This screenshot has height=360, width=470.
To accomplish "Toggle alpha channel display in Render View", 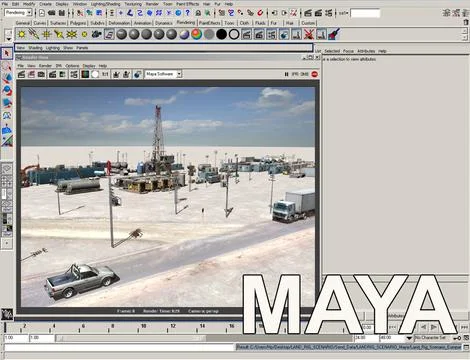I will coord(95,74).
